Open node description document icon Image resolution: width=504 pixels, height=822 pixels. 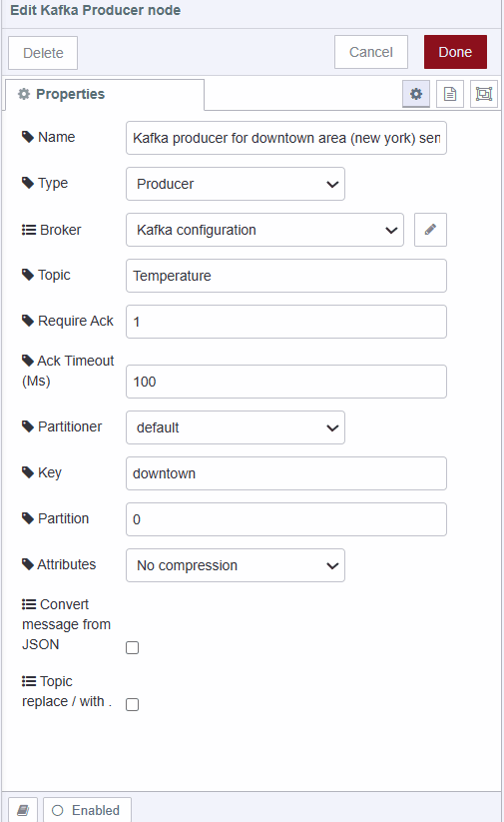click(x=450, y=94)
